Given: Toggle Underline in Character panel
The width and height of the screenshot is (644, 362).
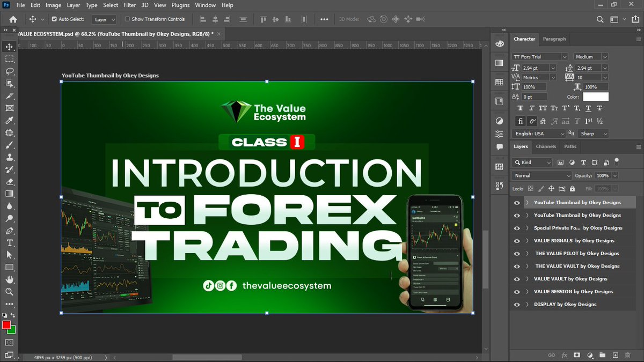Looking at the screenshot, I should point(588,108).
